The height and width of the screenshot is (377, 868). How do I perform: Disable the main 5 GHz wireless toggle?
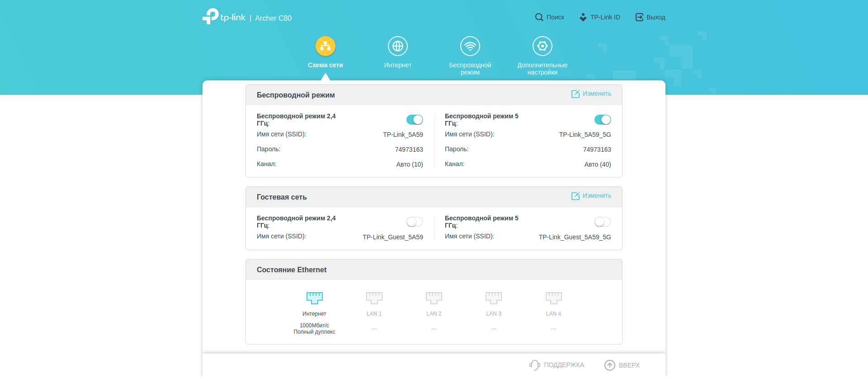(x=602, y=120)
